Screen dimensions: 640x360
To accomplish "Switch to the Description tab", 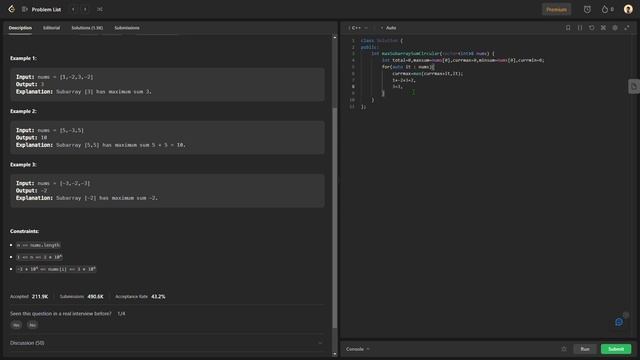I will pos(20,28).
